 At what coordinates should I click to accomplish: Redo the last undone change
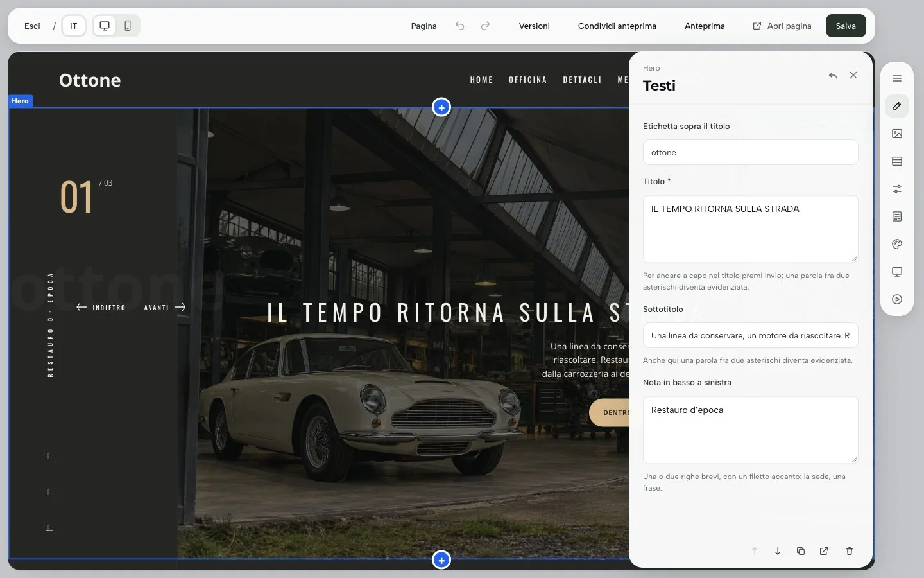[x=485, y=26]
